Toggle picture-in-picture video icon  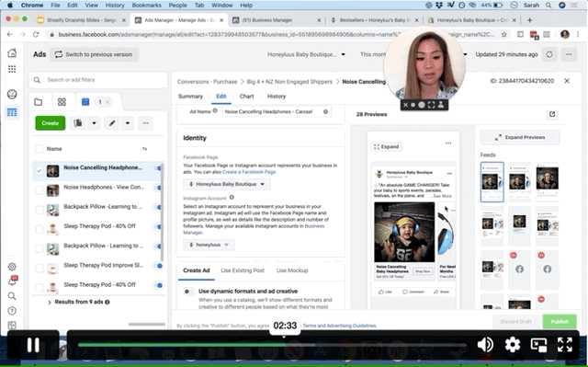pyautogui.click(x=538, y=345)
